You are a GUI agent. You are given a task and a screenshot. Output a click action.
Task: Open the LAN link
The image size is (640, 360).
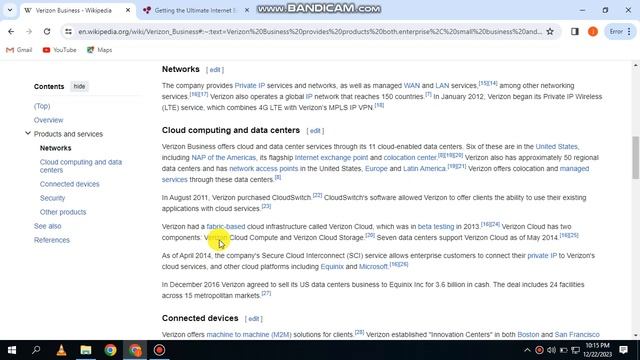point(442,85)
